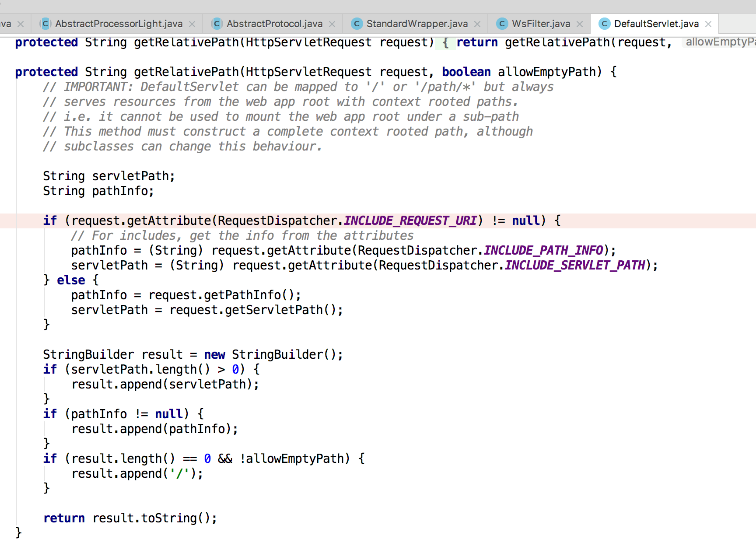Click 'String pathInfo;' declaration

[x=98, y=191]
